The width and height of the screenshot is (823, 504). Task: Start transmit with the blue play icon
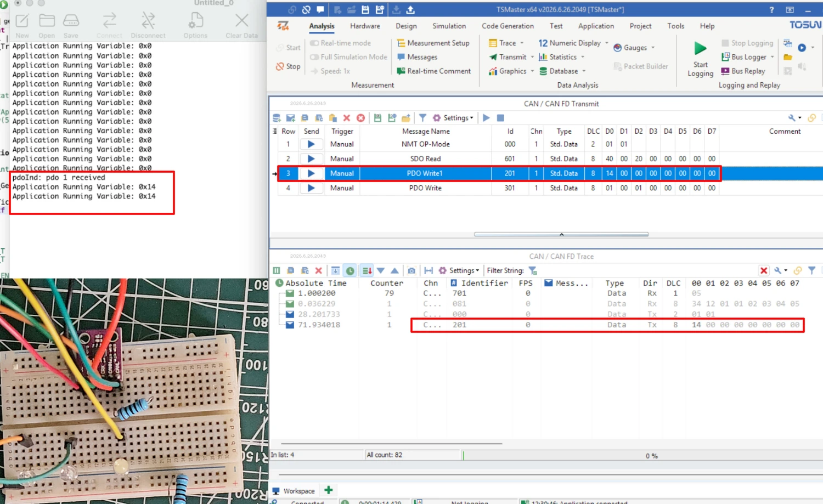click(486, 118)
